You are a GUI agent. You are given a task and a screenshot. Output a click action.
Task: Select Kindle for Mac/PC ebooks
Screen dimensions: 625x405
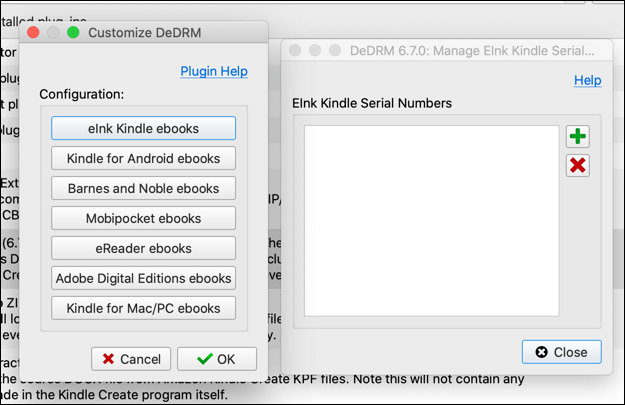point(143,308)
